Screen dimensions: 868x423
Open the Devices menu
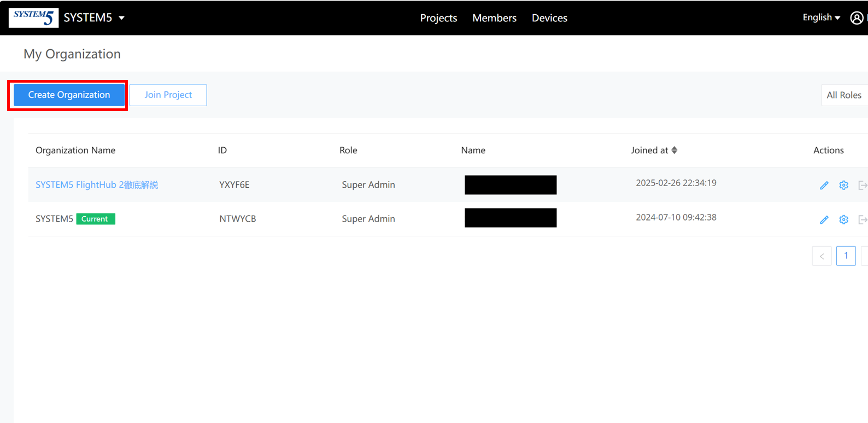point(549,18)
